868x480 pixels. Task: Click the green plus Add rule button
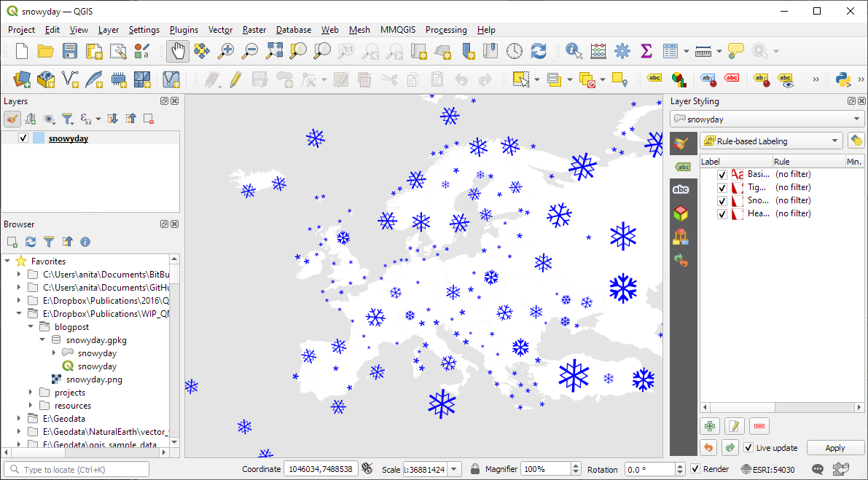[x=710, y=426]
